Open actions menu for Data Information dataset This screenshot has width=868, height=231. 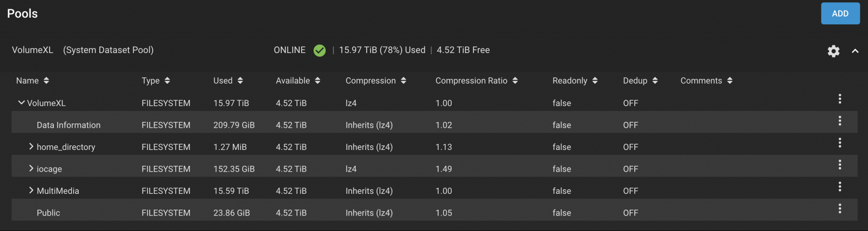(x=840, y=121)
